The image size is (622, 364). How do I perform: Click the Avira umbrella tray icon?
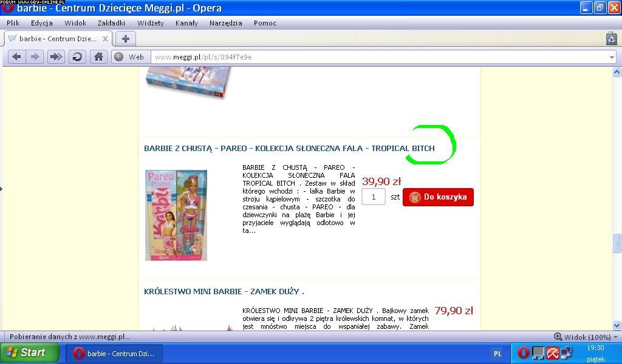552,353
